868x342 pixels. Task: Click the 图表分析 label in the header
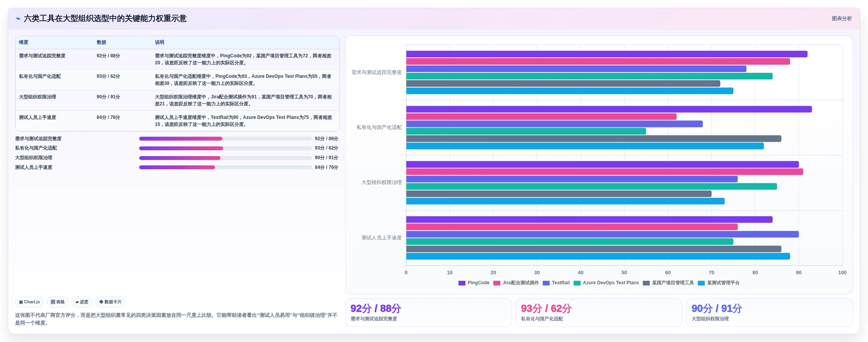842,19
